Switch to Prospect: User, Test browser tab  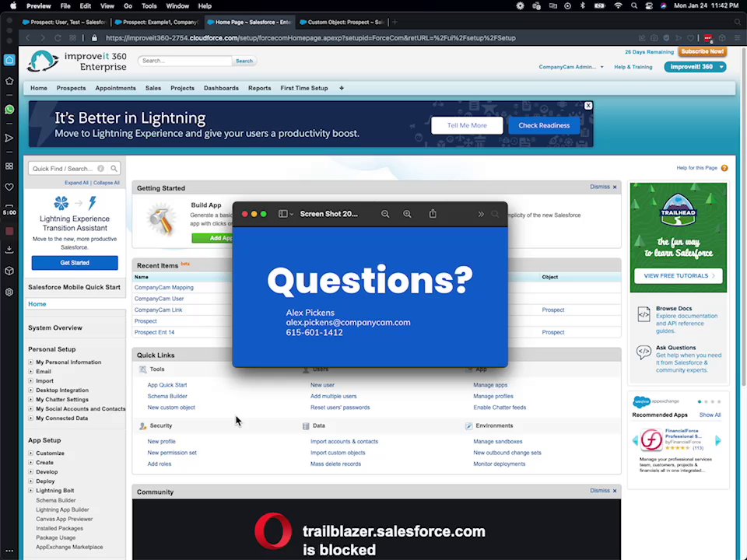coord(65,22)
